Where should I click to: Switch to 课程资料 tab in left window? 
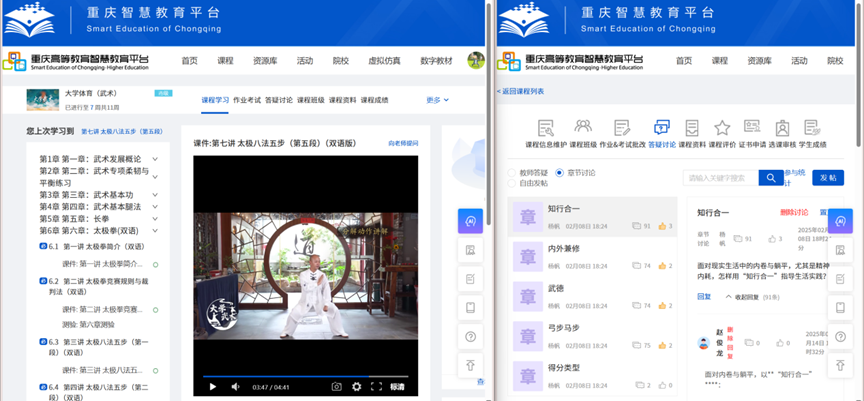(343, 100)
